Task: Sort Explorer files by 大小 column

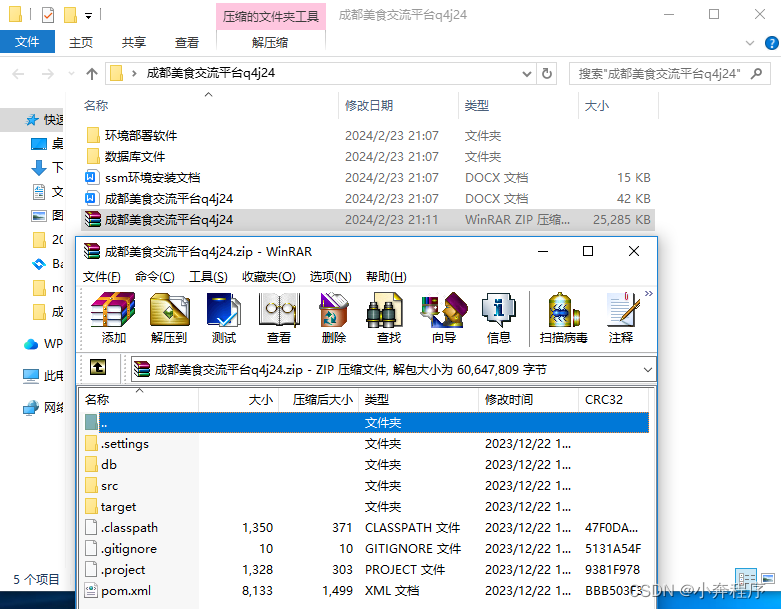Action: click(618, 106)
